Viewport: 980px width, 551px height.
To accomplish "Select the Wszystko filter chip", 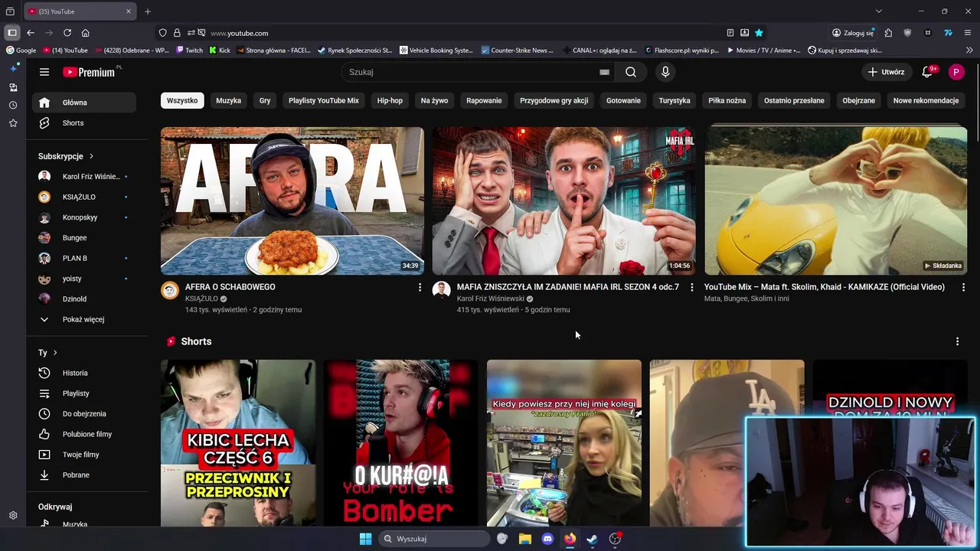I will click(182, 100).
